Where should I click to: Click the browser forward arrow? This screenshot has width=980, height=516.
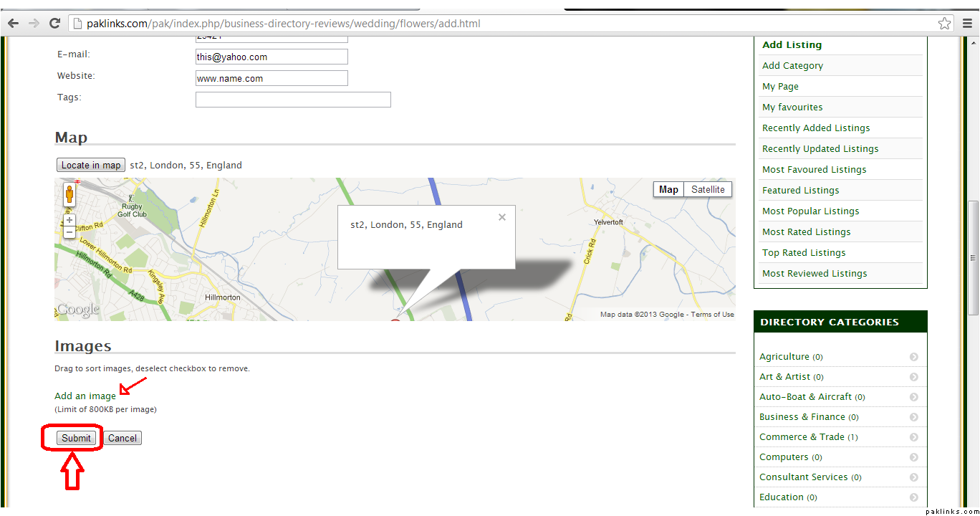tap(34, 24)
